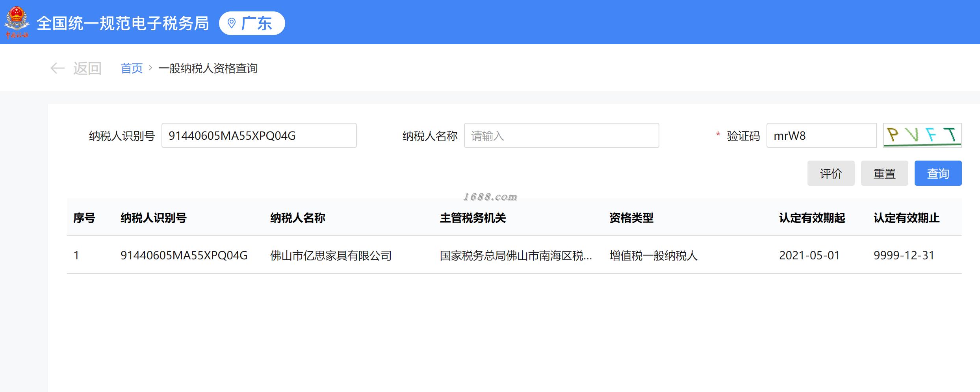The height and width of the screenshot is (392, 980).
Task: Click the 纳税人识别号 column header
Action: [154, 218]
